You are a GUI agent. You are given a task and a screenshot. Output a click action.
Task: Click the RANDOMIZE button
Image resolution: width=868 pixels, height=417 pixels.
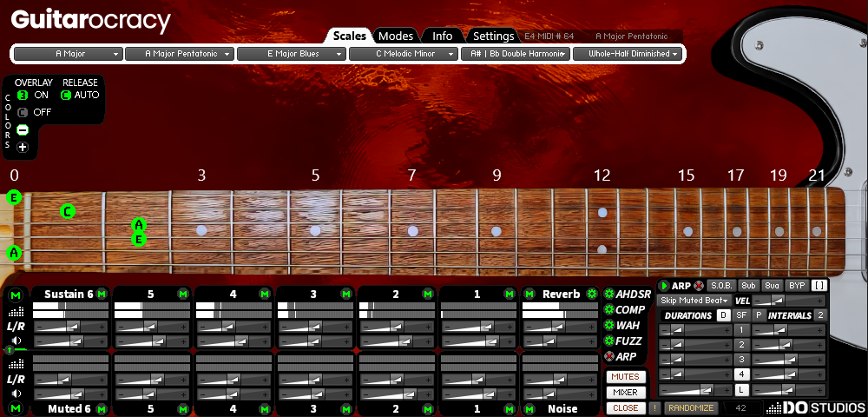(x=690, y=407)
